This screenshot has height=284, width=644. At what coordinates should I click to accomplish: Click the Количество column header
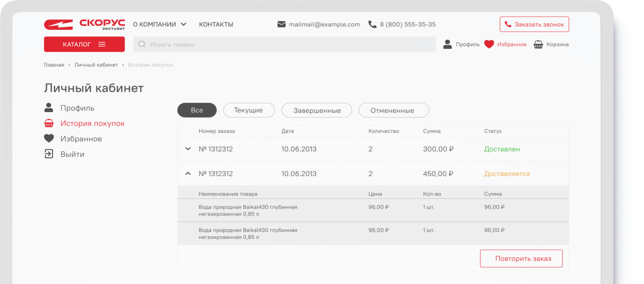click(x=384, y=131)
